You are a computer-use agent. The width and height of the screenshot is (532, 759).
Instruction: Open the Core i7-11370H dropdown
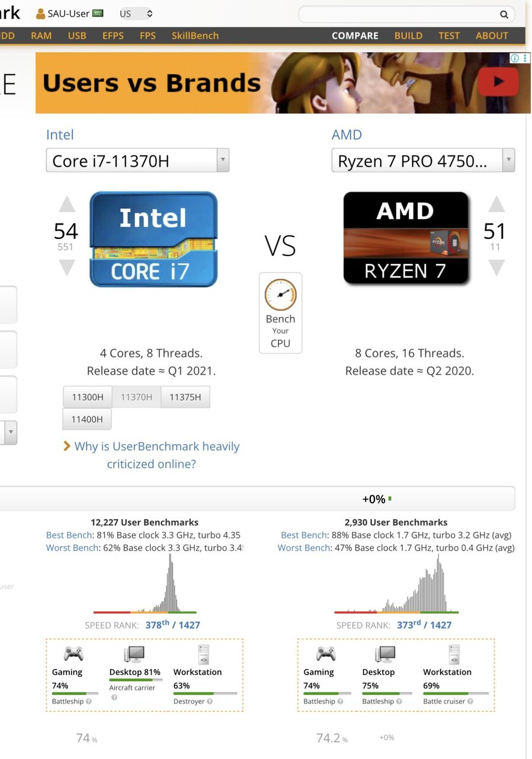(x=137, y=161)
